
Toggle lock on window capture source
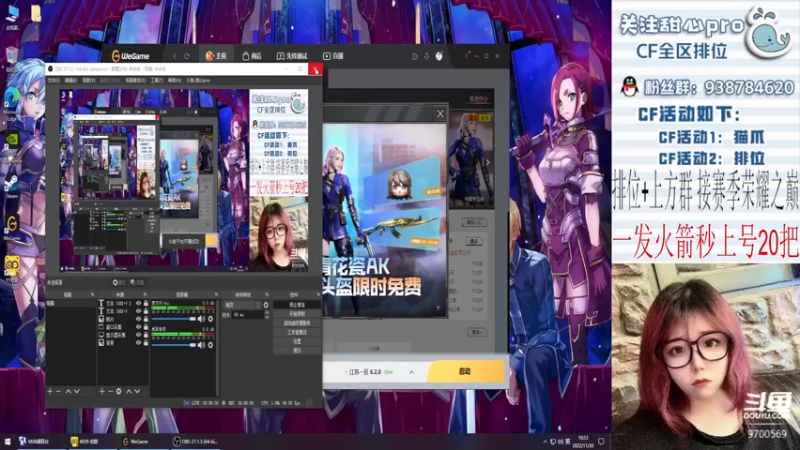click(146, 327)
